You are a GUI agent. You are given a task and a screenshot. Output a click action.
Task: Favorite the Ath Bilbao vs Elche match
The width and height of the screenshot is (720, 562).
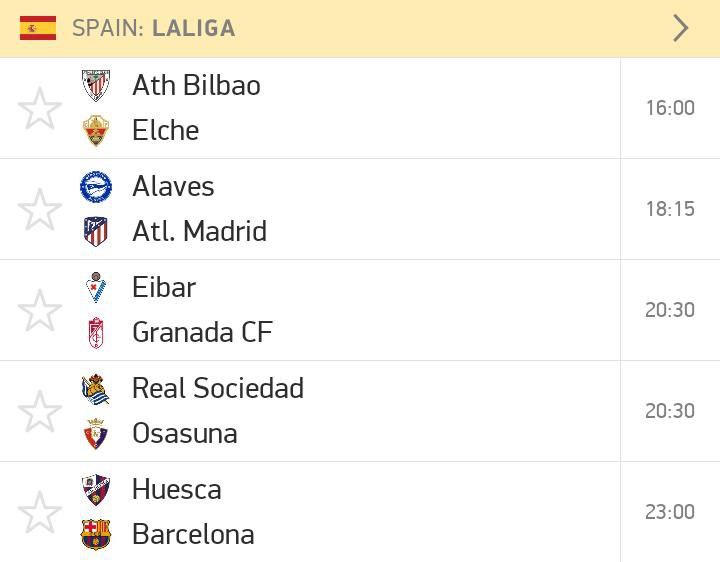coord(40,108)
